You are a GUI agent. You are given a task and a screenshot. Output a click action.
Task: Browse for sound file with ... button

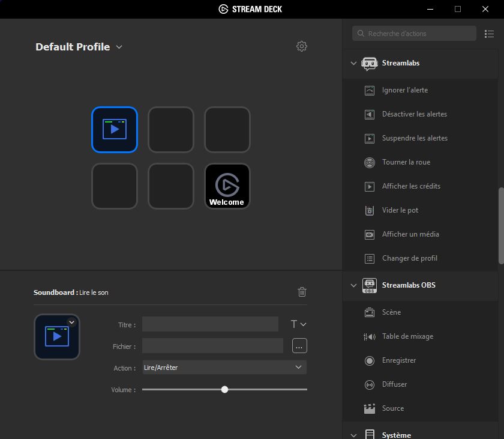299,346
